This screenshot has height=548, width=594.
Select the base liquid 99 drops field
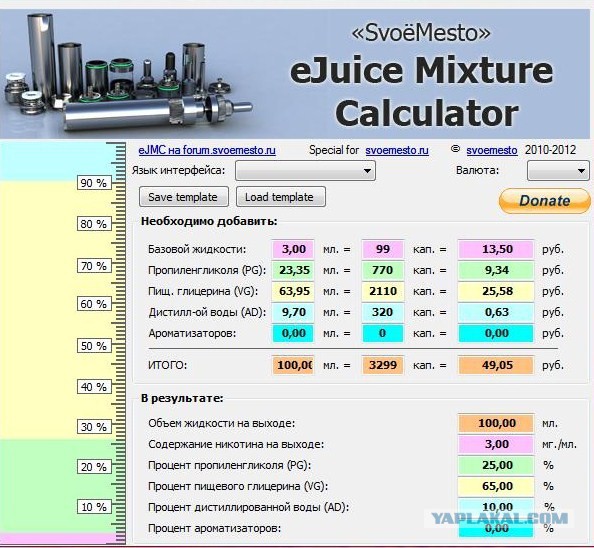383,249
